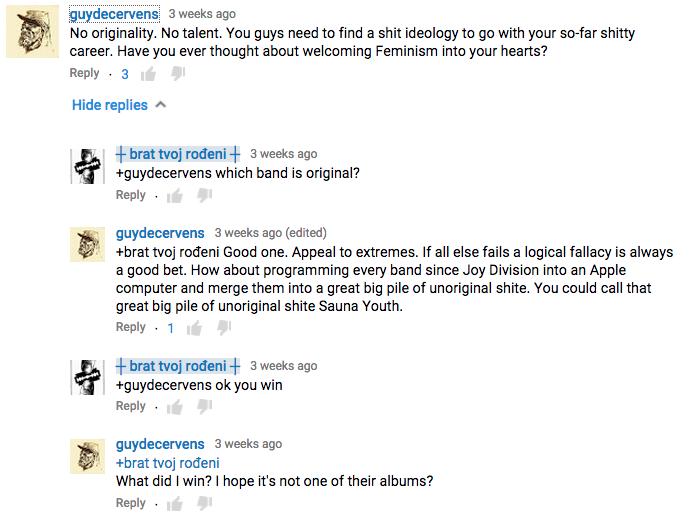Dislike the "What did I win?" reply
This screenshot has width=692, height=519.
[204, 504]
